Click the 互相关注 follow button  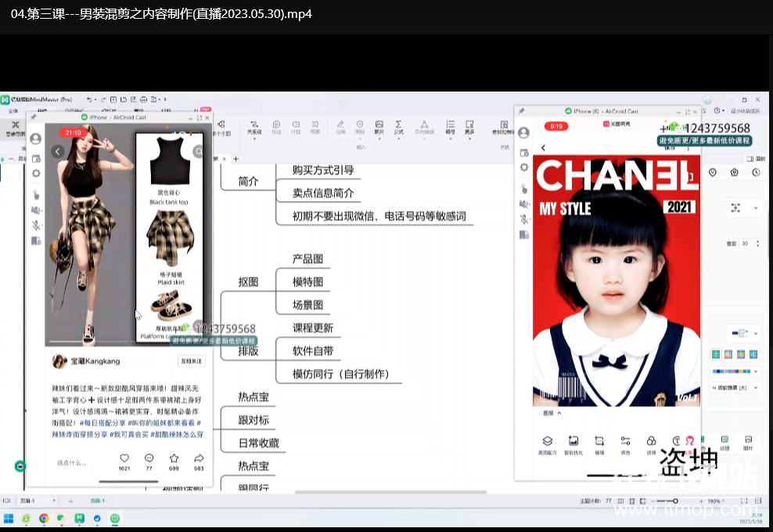pyautogui.click(x=191, y=361)
